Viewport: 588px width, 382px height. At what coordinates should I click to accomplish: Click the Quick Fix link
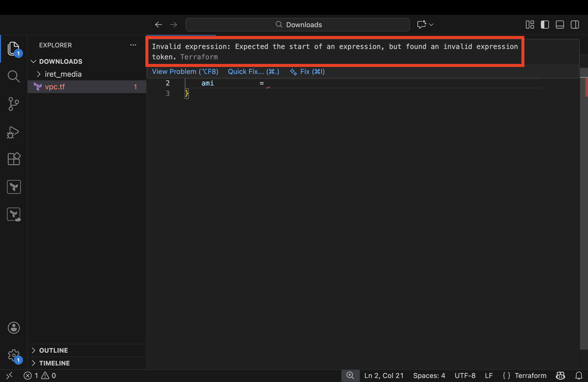pyautogui.click(x=253, y=72)
